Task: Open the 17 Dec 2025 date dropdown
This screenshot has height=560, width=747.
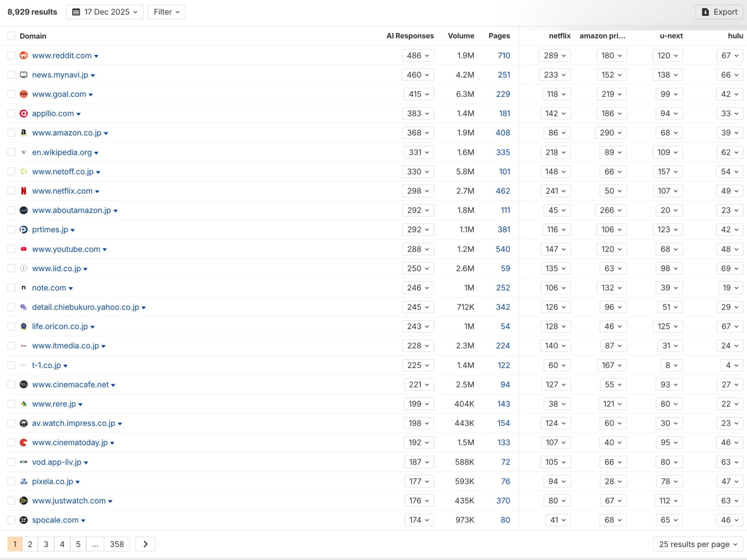Action: (104, 12)
